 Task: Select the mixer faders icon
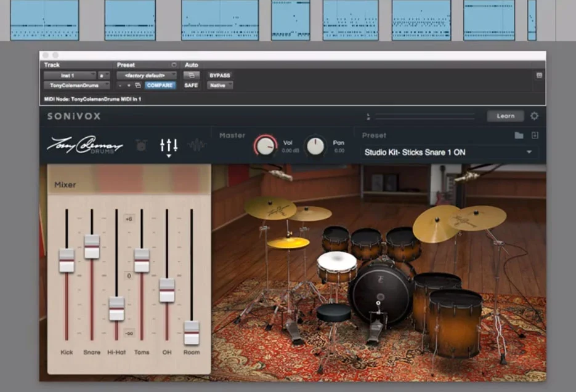click(x=168, y=145)
